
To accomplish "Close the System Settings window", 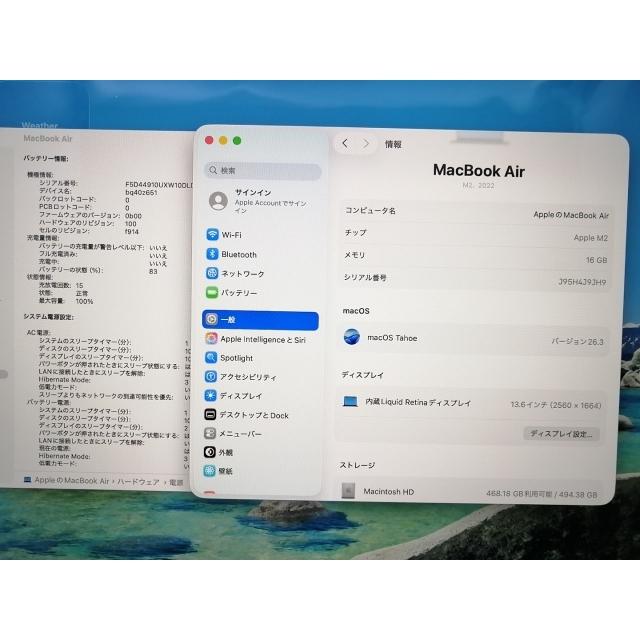I will [x=209, y=140].
